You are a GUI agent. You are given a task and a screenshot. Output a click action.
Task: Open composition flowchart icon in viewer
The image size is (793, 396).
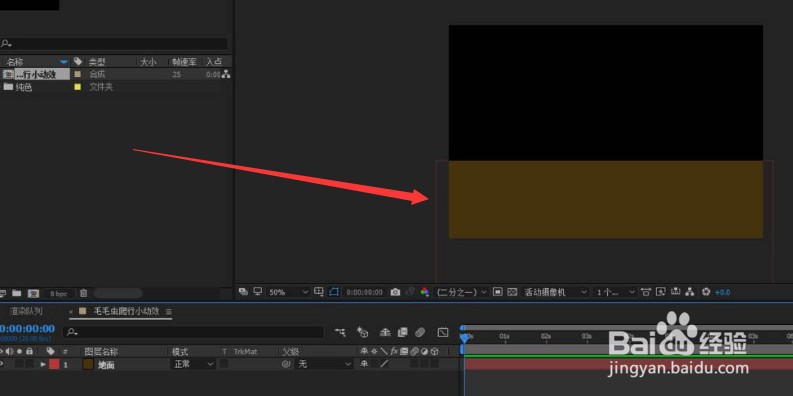coord(690,292)
